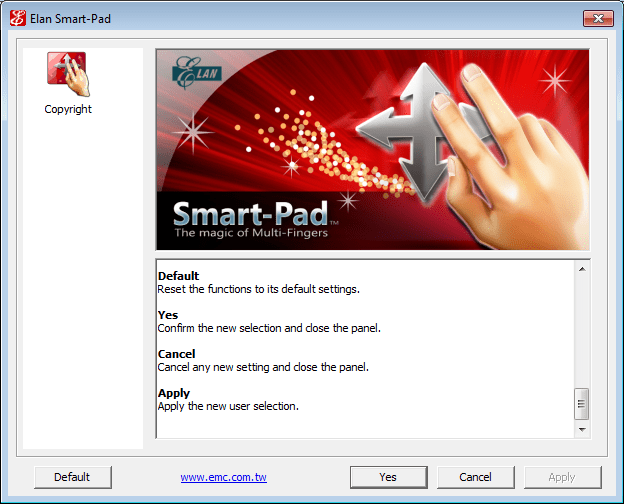The image size is (624, 504).
Task: Click the 'Elan Smart-Pad' window title
Action: pos(70,19)
